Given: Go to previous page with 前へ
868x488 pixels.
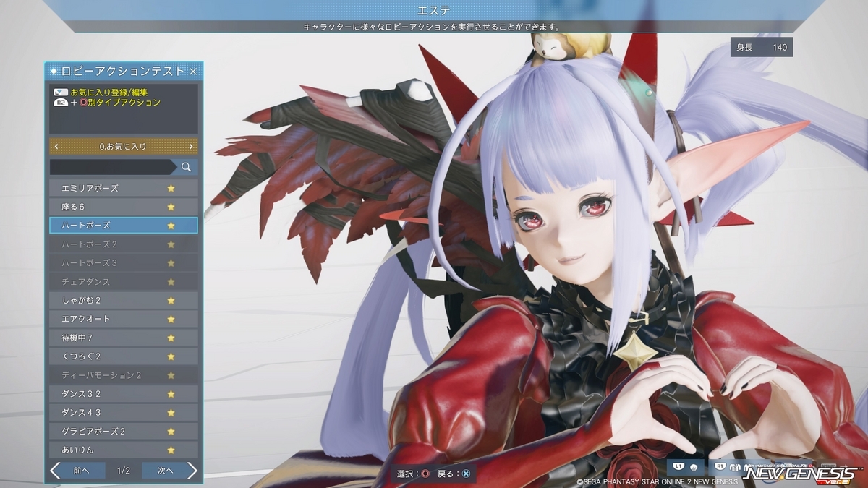Looking at the screenshot, I should [77, 471].
